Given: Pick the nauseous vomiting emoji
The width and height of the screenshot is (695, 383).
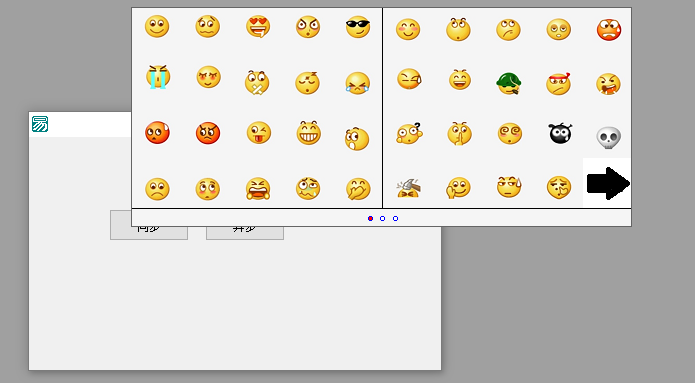Looking at the screenshot, I should coord(308,188).
